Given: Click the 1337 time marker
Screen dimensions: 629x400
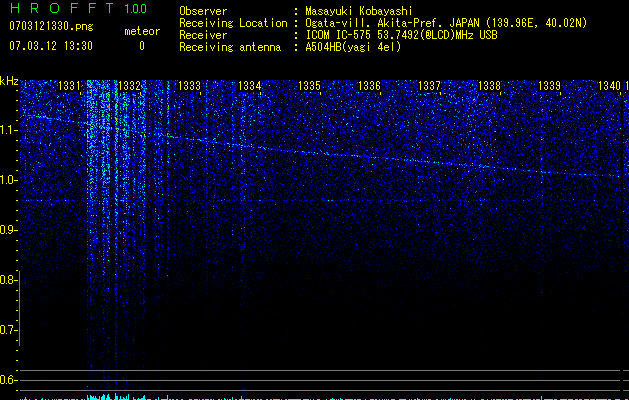Looking at the screenshot, I should click(429, 86).
